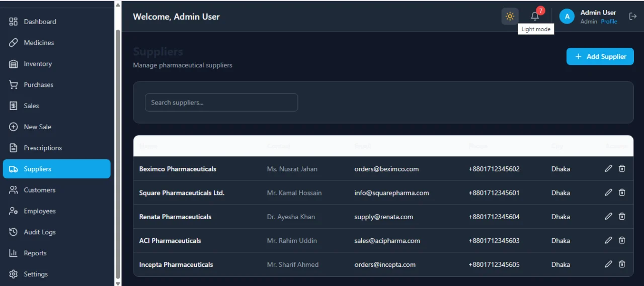Go to Customers in the sidebar
Image resolution: width=644 pixels, height=286 pixels.
[56, 190]
